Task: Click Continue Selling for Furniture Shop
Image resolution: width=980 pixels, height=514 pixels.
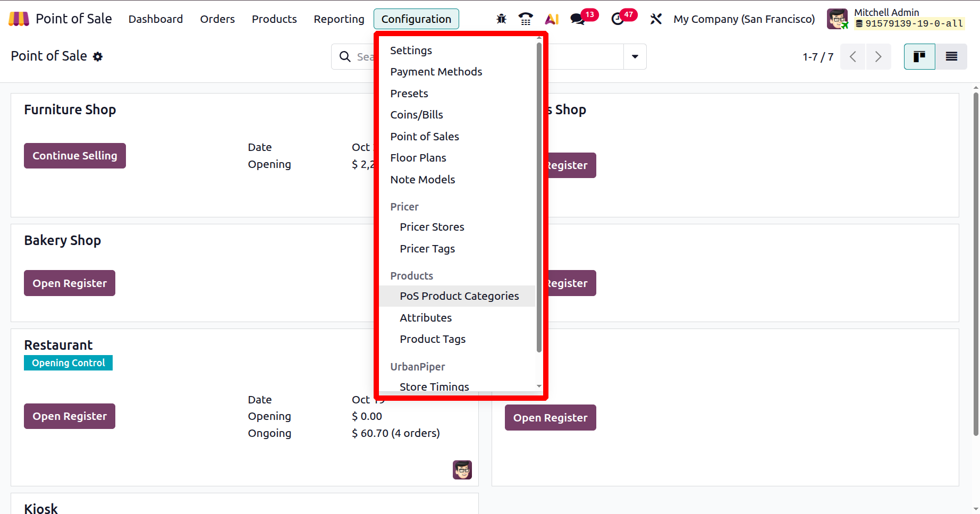Action: [x=75, y=156]
